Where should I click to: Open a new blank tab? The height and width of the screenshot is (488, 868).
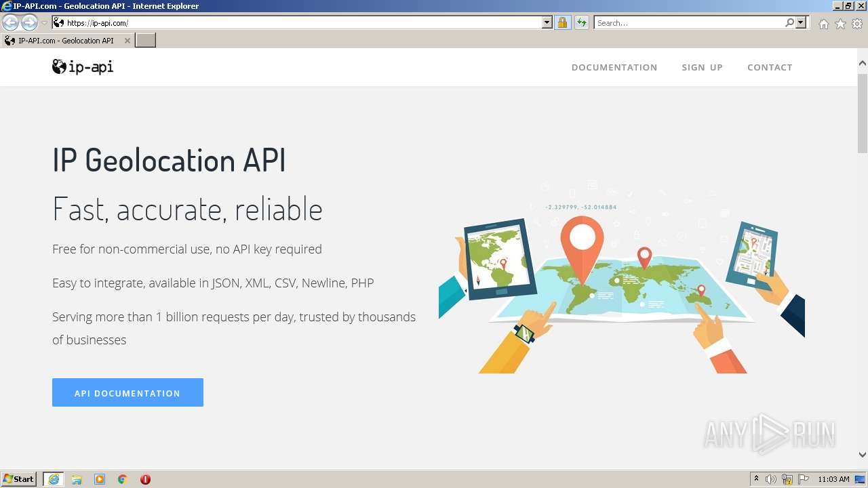(145, 41)
